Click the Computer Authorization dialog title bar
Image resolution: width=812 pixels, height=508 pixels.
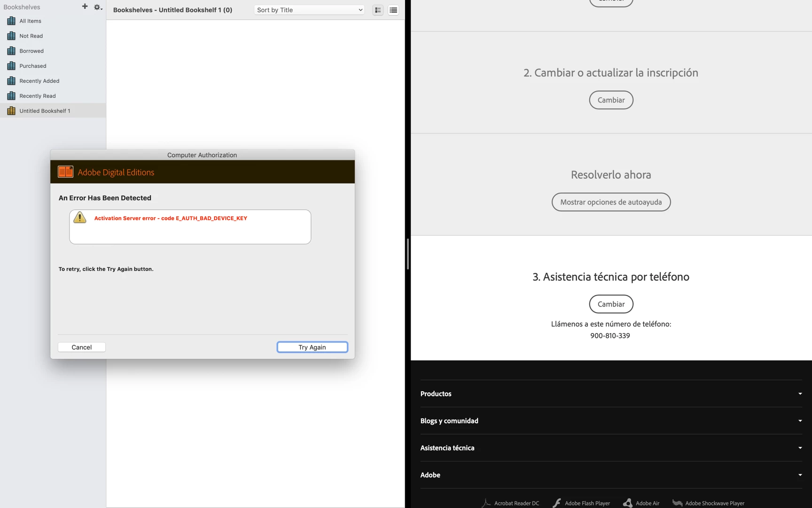202,155
